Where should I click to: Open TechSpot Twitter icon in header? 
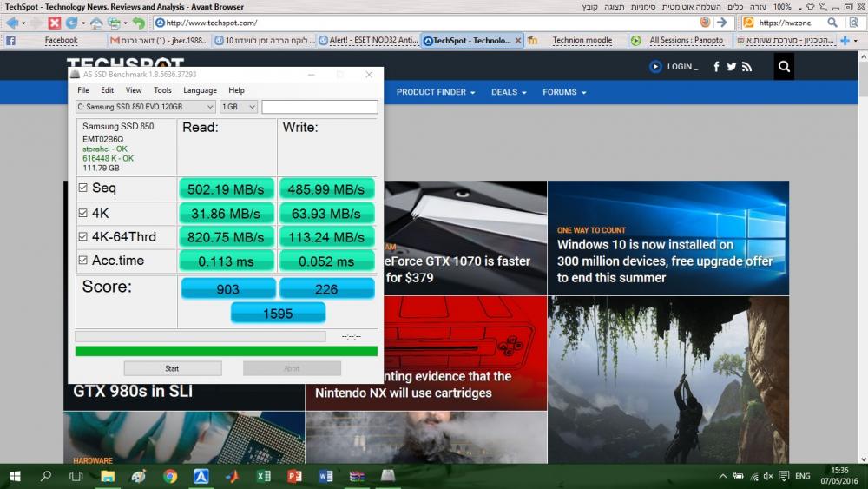731,67
